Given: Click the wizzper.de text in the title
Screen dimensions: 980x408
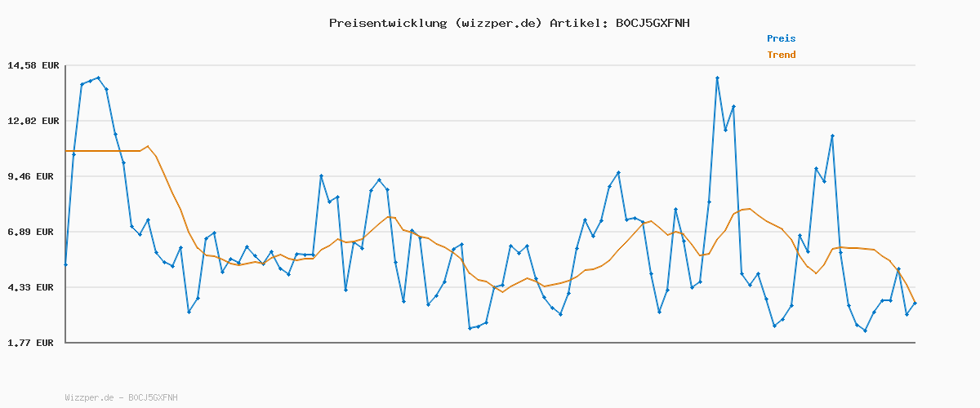Looking at the screenshot, I should pos(497,23).
